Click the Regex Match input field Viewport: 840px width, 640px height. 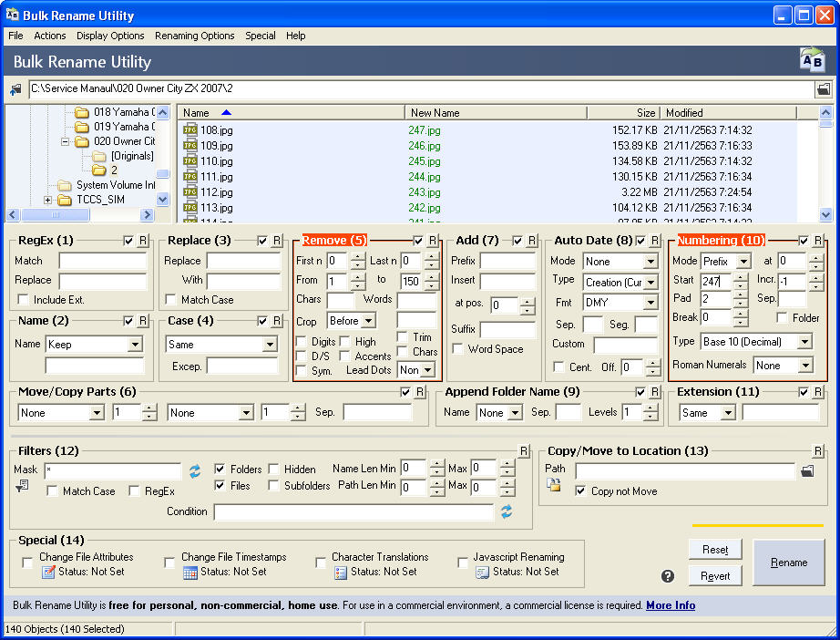pos(102,261)
